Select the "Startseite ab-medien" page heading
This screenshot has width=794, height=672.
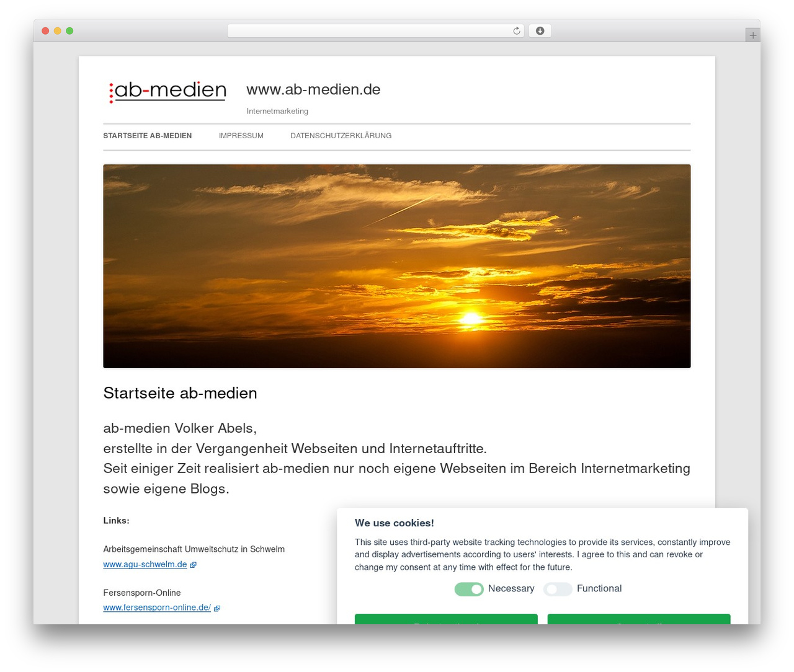tap(181, 393)
